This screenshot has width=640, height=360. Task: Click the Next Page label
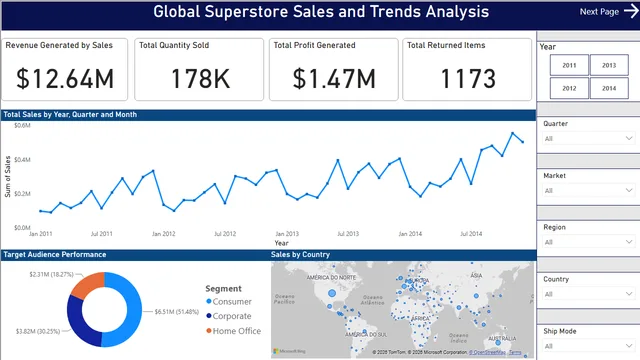click(599, 12)
